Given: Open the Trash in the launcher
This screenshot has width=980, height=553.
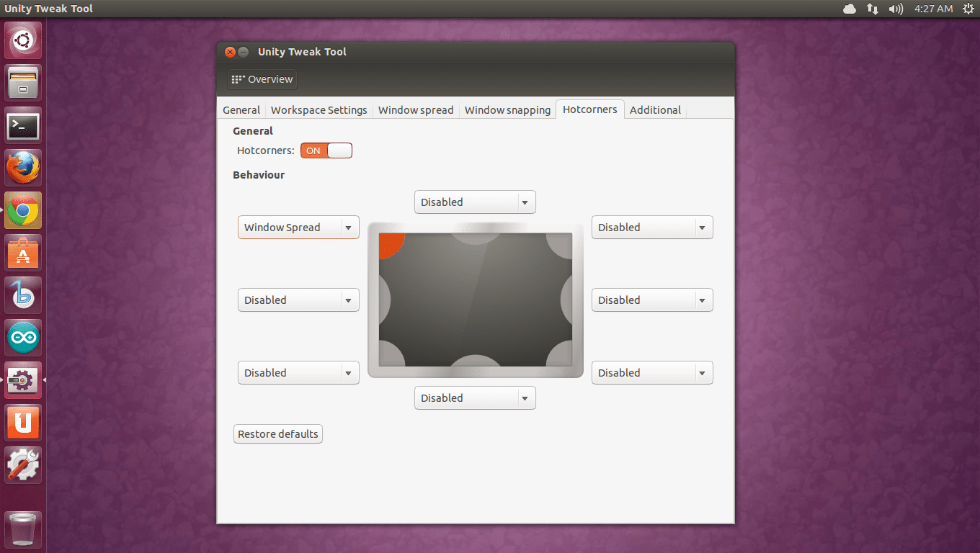Looking at the screenshot, I should (x=23, y=530).
